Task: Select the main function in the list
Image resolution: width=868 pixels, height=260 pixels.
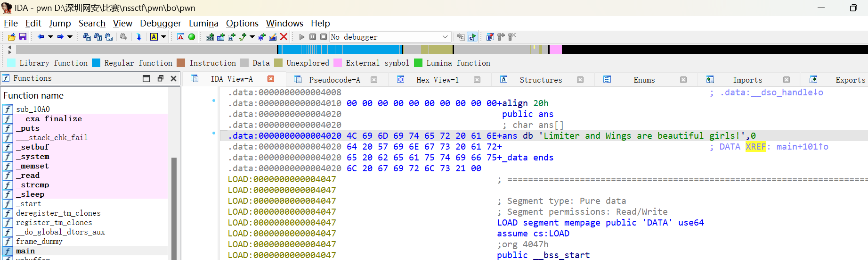Action: [x=25, y=251]
